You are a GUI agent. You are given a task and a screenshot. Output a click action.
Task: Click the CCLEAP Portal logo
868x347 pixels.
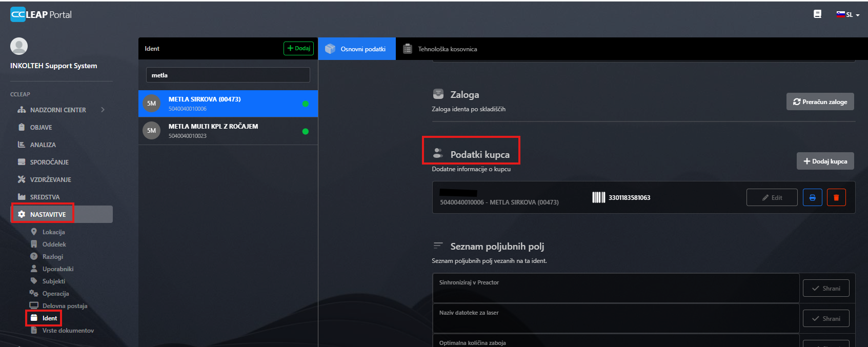41,15
